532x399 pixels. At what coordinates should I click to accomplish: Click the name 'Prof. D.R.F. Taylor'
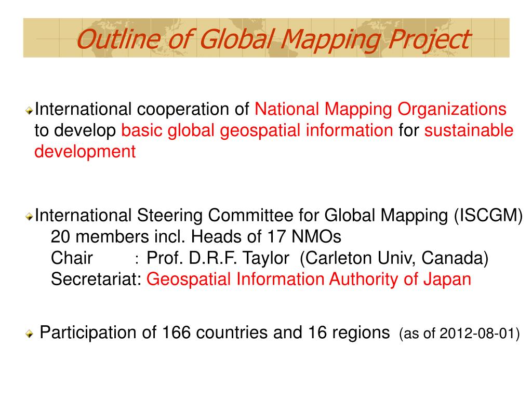coord(218,258)
